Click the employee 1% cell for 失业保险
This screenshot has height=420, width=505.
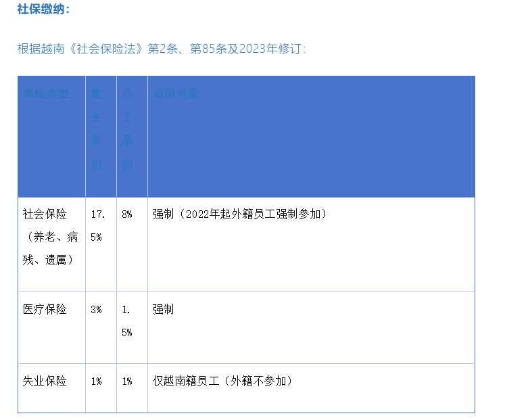[127, 381]
